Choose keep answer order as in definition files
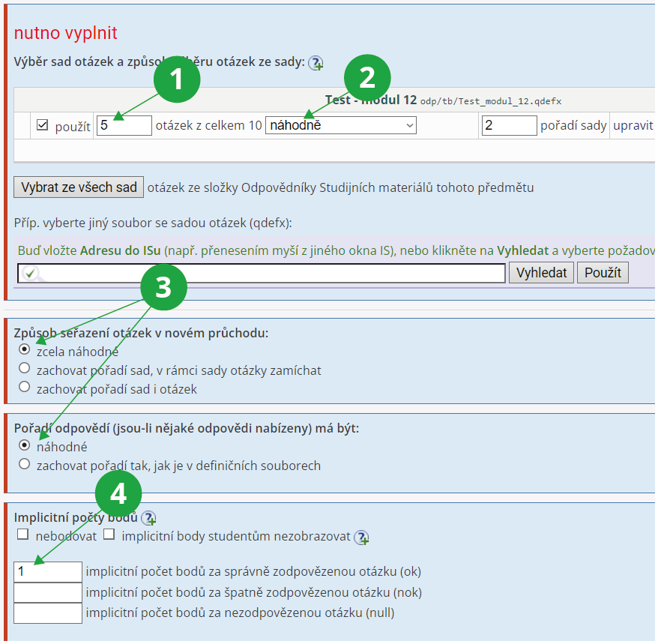Image resolution: width=658 pixels, height=644 pixels. [25, 465]
